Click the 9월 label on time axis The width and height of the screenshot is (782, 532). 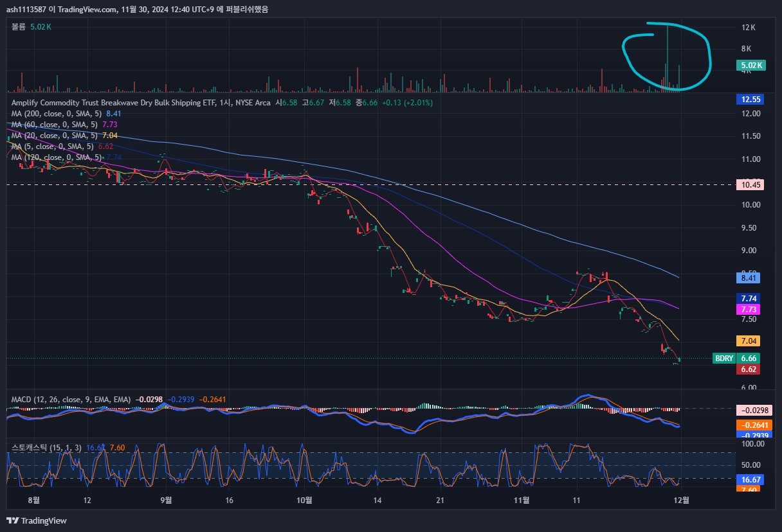166,499
